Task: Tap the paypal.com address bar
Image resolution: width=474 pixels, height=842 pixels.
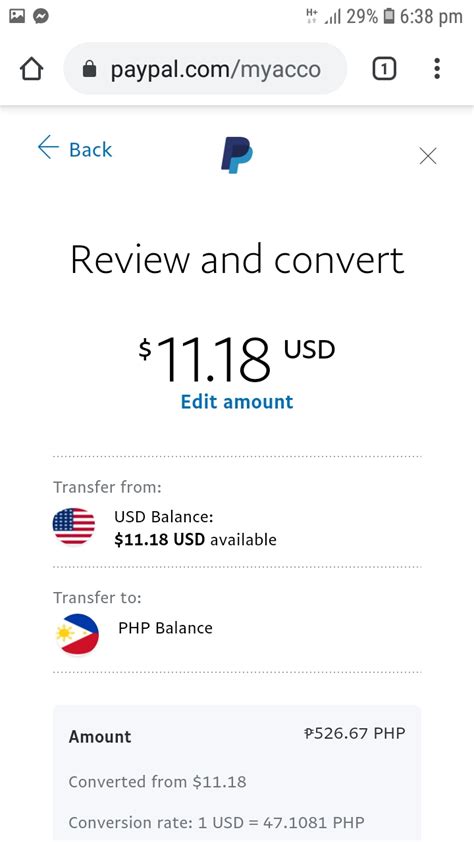Action: [205, 69]
